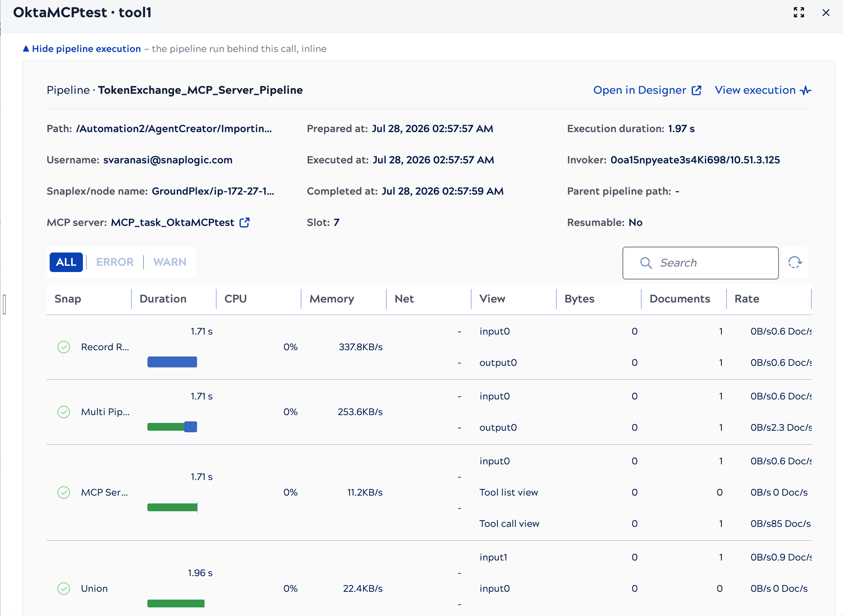
Task: Click the Snaplex/node name GroundPlex value
Action: click(x=213, y=191)
